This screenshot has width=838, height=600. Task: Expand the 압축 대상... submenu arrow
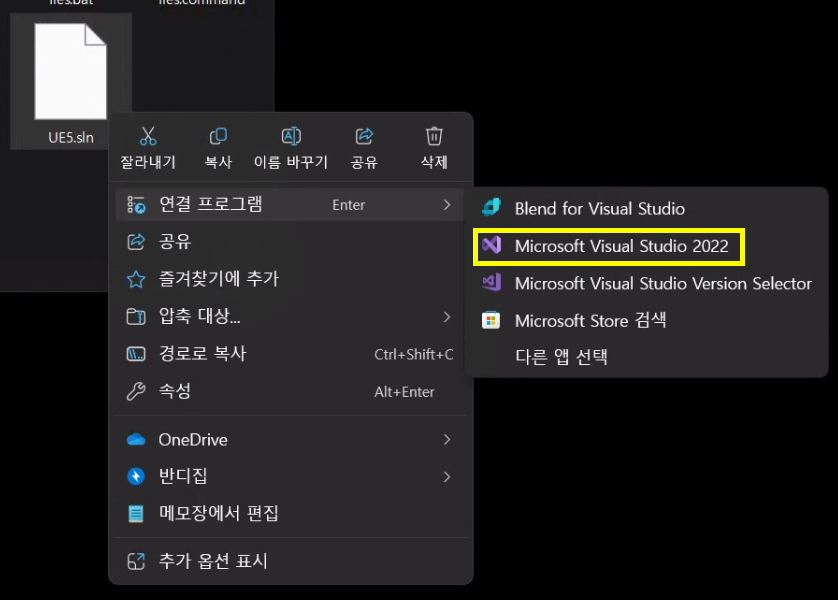(x=447, y=317)
